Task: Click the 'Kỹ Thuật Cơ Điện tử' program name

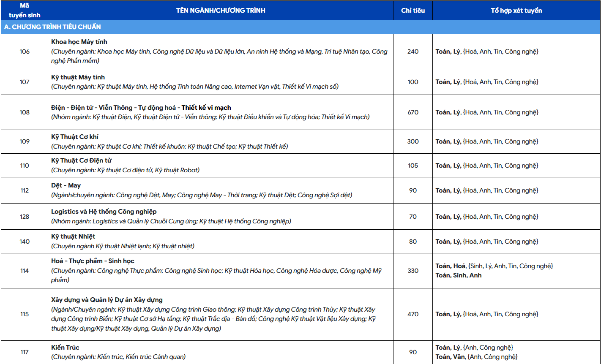Action: 81,160
